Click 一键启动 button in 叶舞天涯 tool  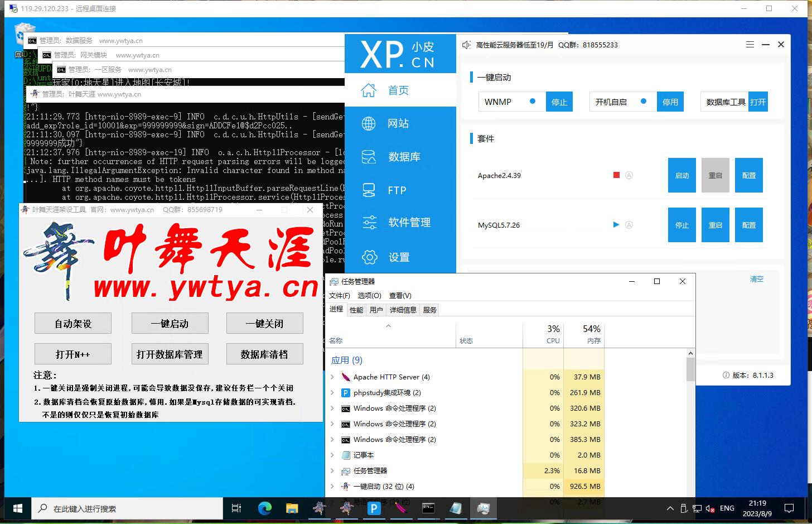pos(170,323)
